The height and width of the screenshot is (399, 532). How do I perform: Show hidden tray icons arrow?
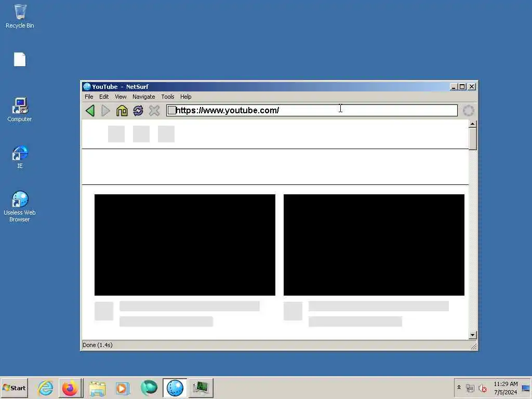click(x=459, y=388)
